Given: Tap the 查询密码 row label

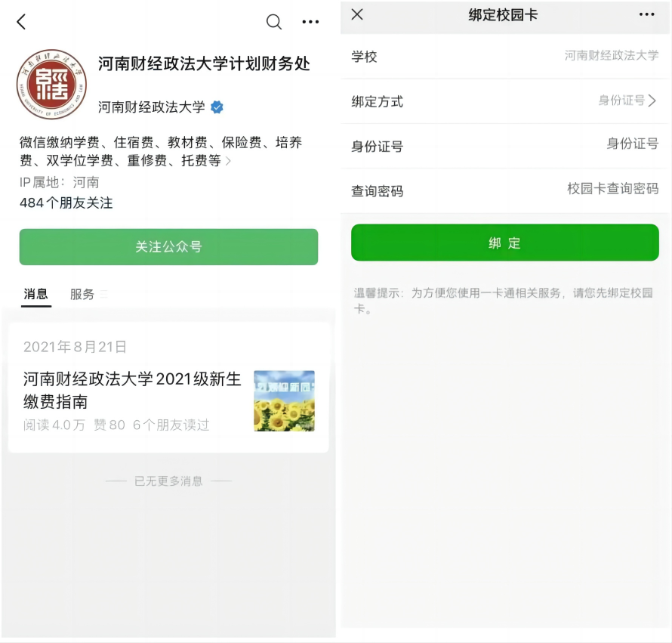Looking at the screenshot, I should click(377, 191).
